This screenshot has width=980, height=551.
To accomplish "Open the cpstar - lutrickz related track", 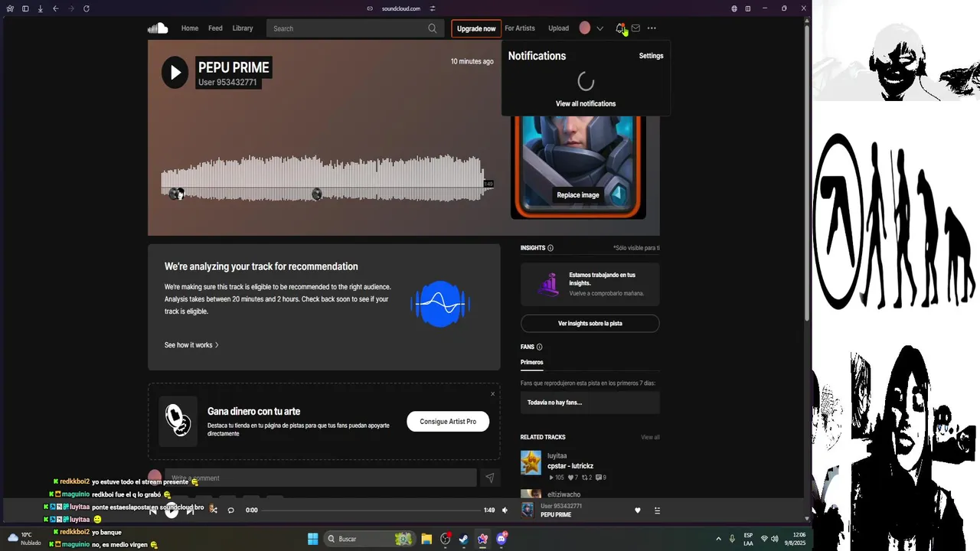I will click(570, 466).
